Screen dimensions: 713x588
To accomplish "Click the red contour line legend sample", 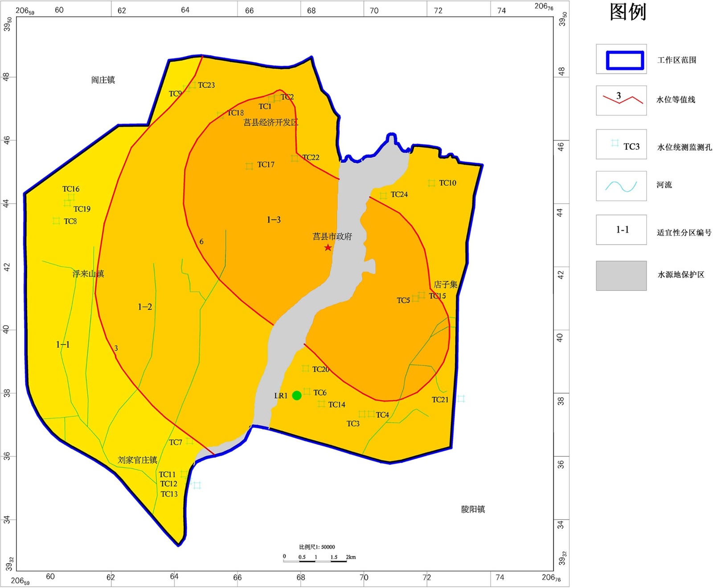I will tap(622, 100).
